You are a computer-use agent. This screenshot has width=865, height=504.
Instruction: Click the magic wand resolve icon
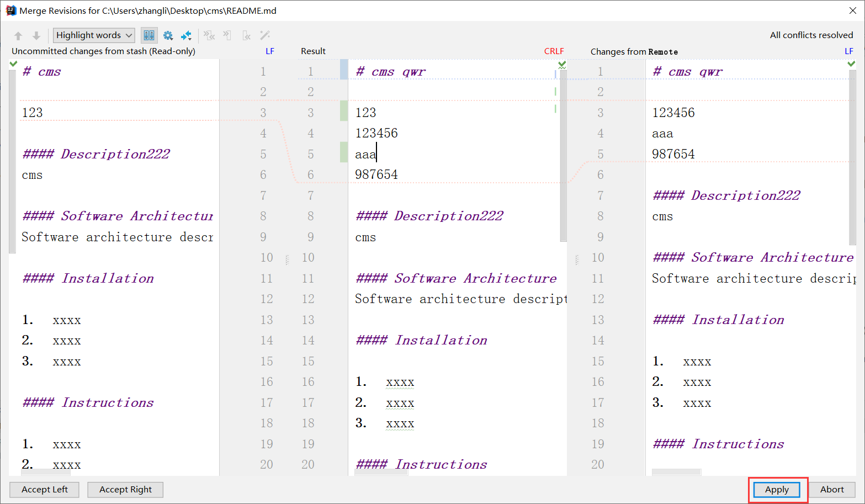click(265, 35)
